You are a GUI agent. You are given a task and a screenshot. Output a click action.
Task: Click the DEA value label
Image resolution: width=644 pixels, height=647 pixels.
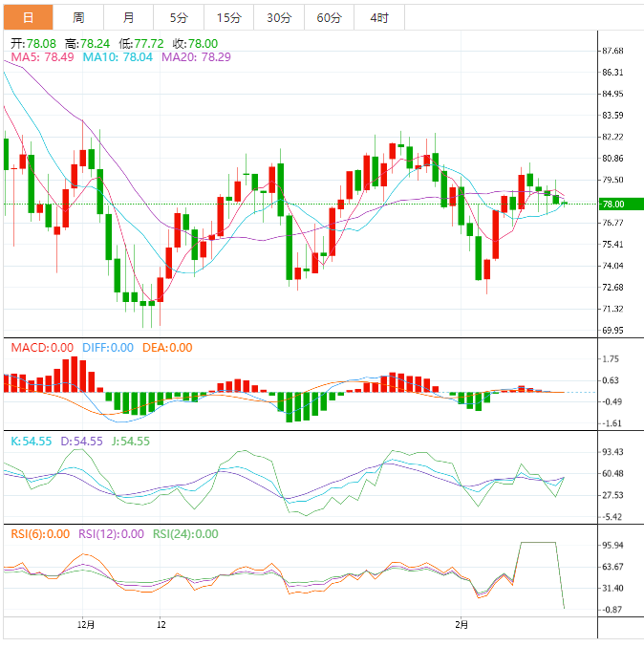coord(167,348)
